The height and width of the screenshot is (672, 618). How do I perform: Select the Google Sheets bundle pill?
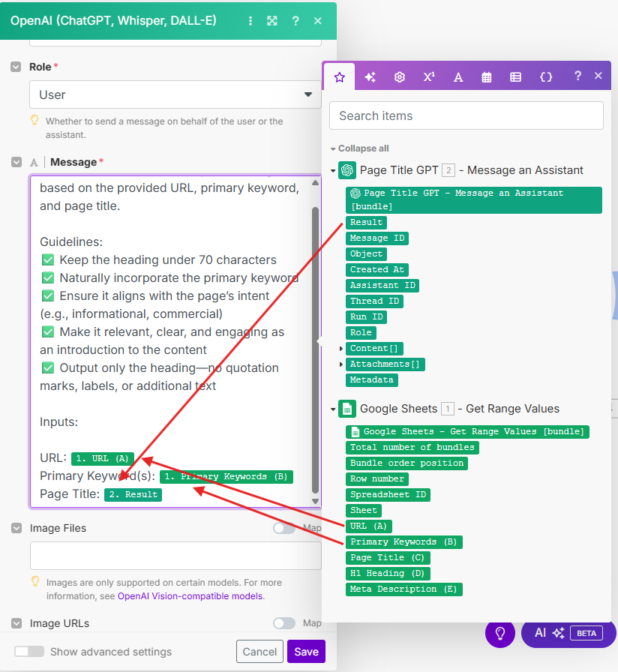pyautogui.click(x=467, y=432)
